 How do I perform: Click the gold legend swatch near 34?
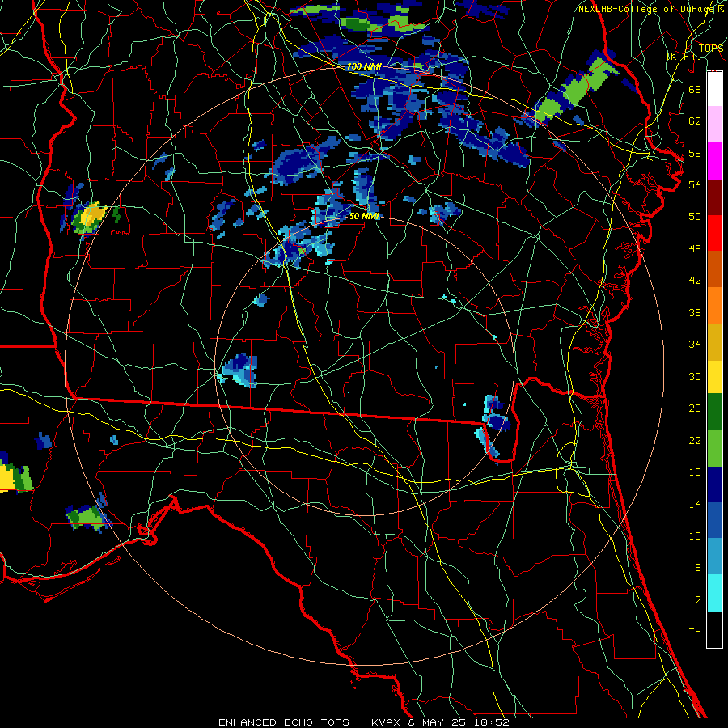coord(714,342)
